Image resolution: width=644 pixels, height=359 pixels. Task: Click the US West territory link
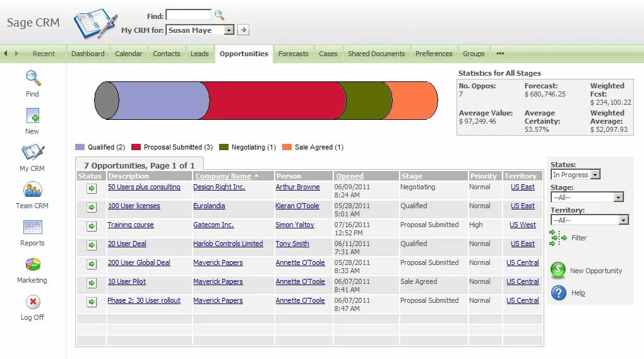point(522,225)
